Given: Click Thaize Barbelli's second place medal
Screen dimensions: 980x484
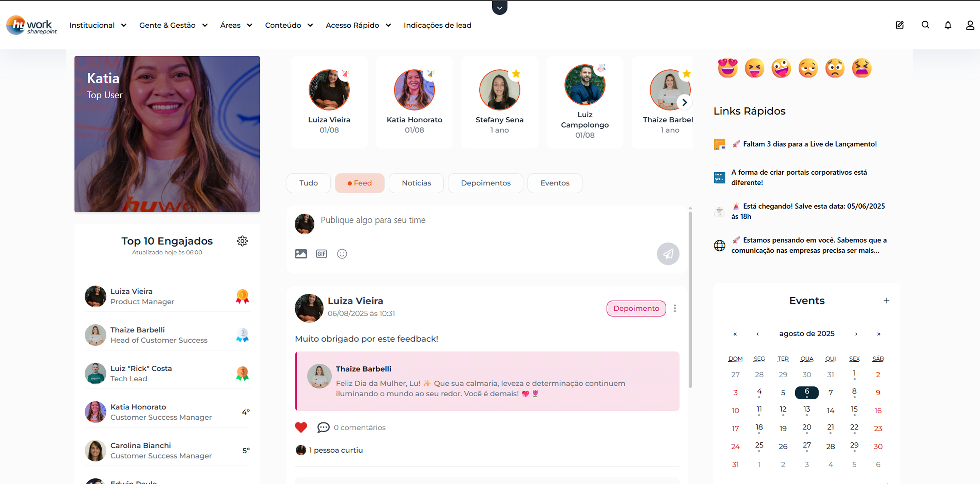Looking at the screenshot, I should click(x=242, y=335).
